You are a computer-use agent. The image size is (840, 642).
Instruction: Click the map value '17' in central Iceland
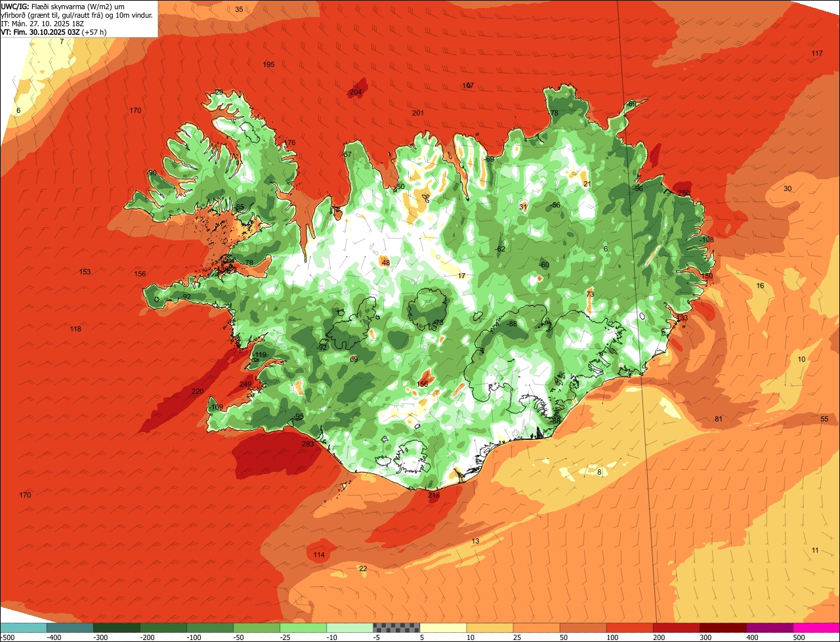[461, 276]
